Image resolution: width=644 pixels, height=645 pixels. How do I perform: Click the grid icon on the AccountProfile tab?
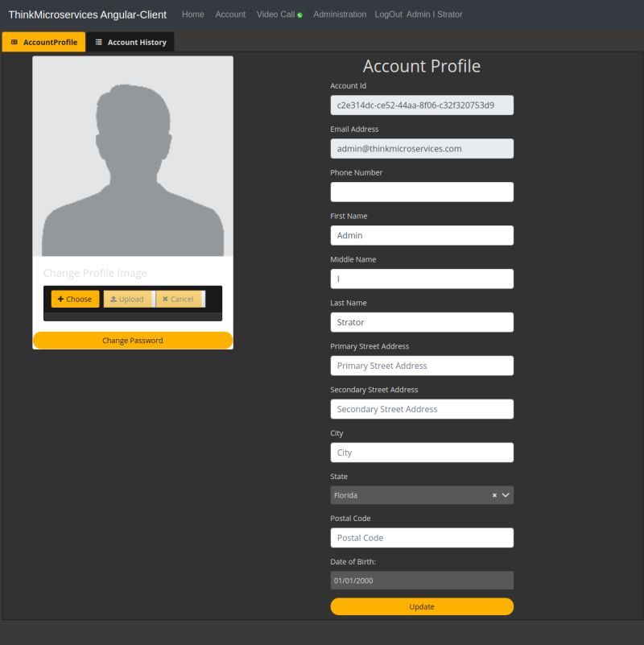point(14,40)
